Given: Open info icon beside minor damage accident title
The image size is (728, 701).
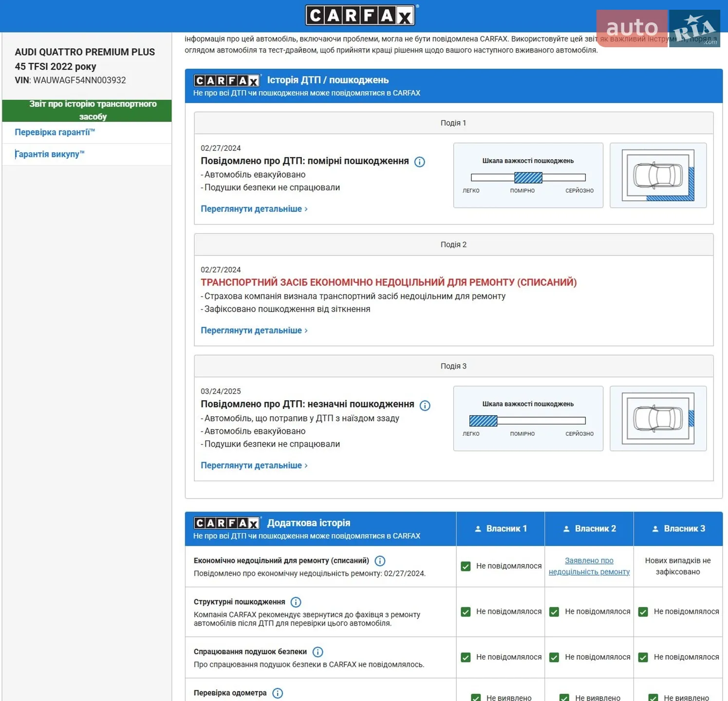Looking at the screenshot, I should tap(425, 405).
